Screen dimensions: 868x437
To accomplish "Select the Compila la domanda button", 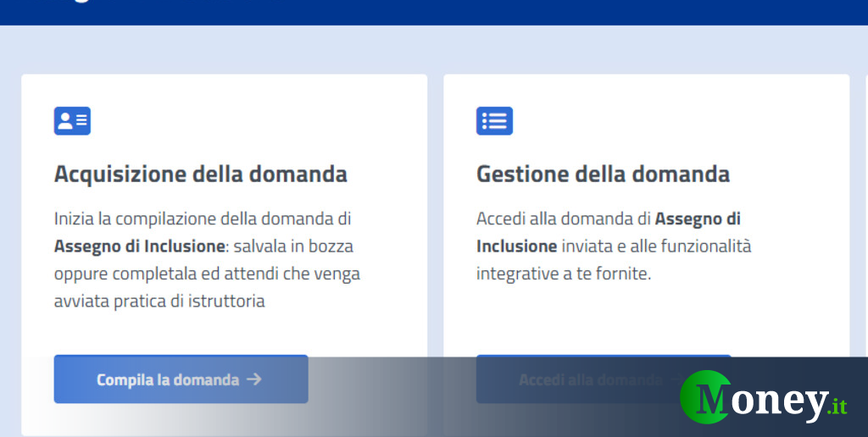I will point(181,379).
